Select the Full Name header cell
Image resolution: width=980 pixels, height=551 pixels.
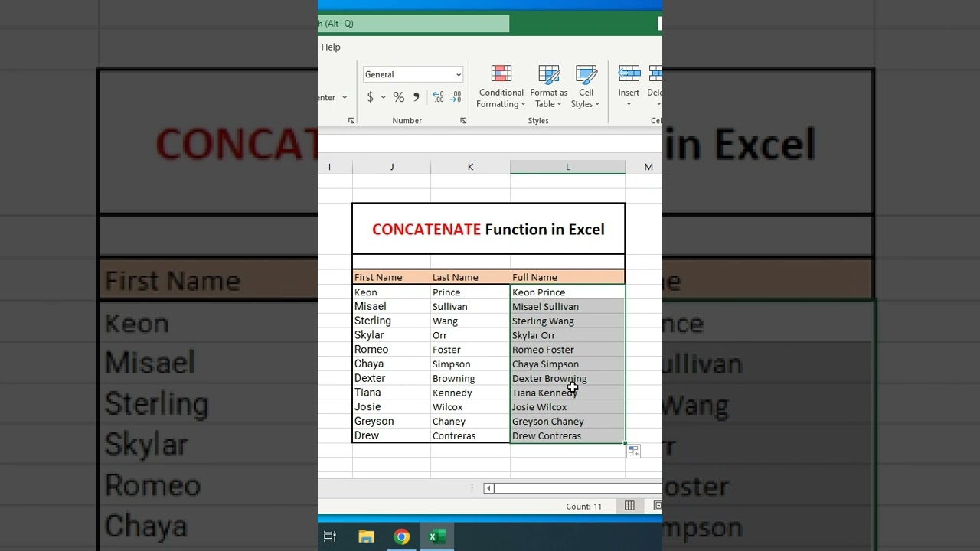567,277
